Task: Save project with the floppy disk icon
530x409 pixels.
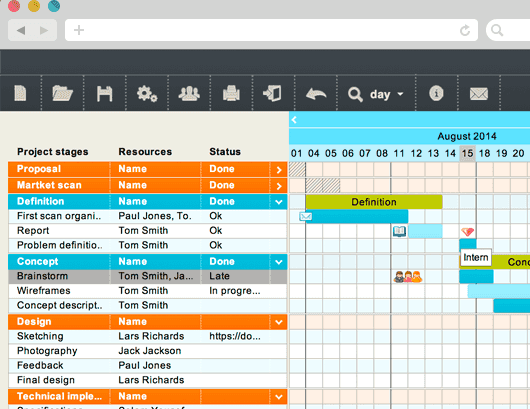Action: click(x=104, y=94)
